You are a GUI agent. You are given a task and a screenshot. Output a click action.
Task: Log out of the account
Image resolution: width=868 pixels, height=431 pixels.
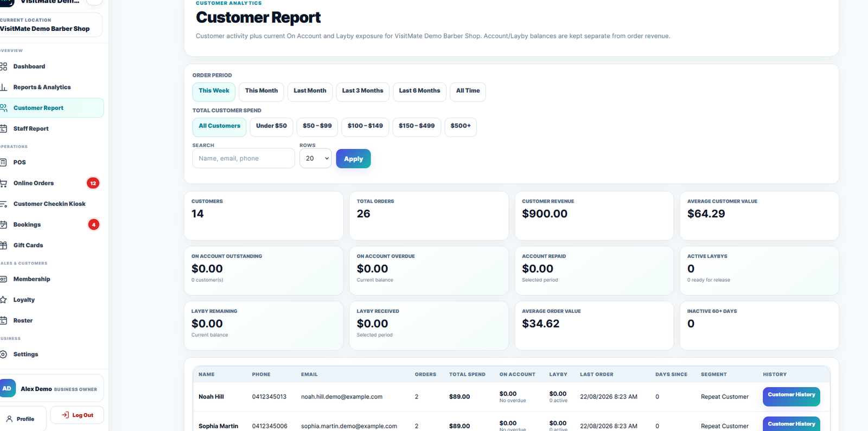click(x=77, y=415)
